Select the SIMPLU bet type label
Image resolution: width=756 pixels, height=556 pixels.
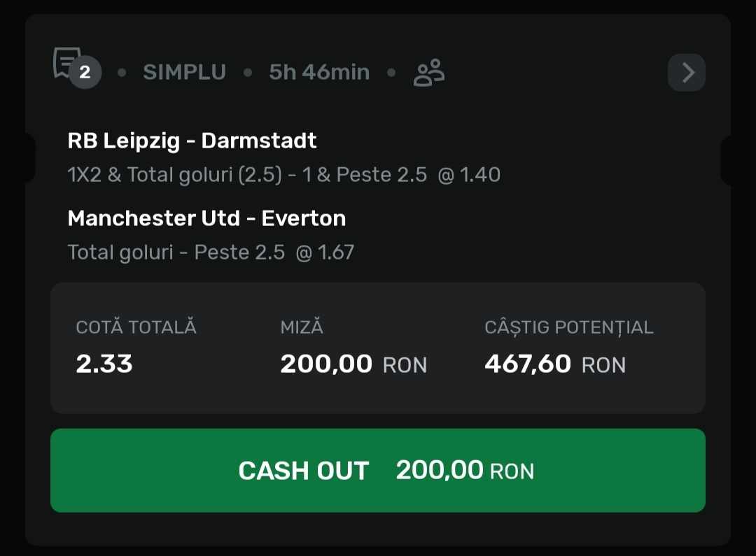184,73
